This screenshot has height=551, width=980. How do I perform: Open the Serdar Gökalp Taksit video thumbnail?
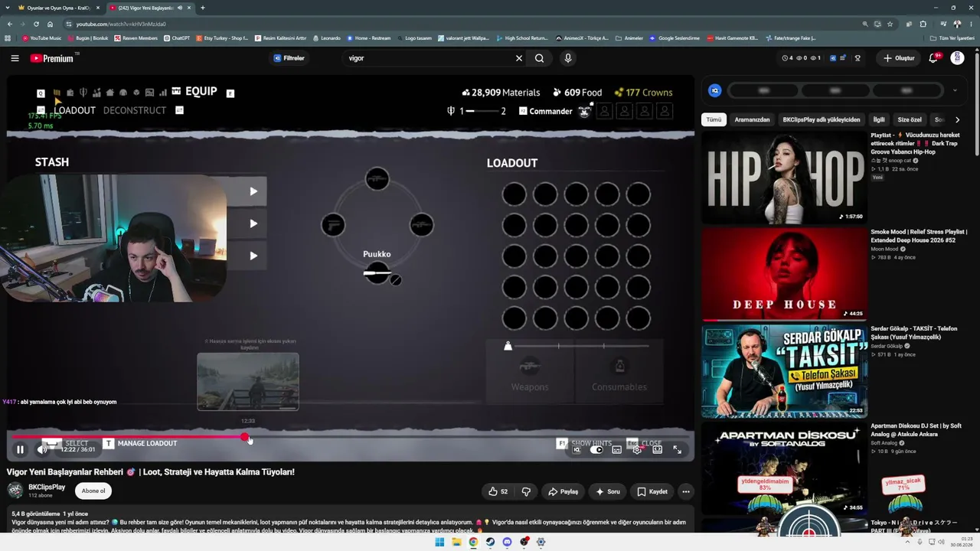point(784,371)
